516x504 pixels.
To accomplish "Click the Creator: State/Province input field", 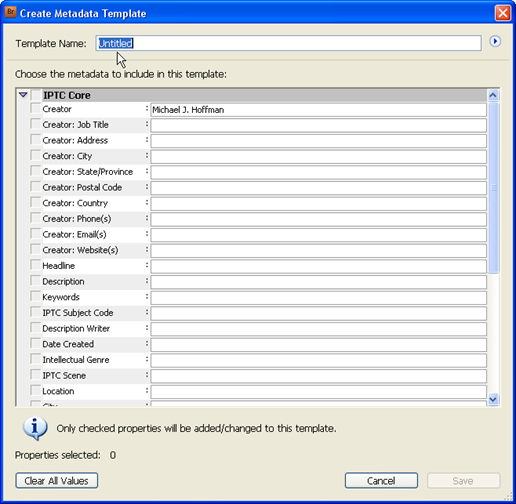I will point(318,173).
